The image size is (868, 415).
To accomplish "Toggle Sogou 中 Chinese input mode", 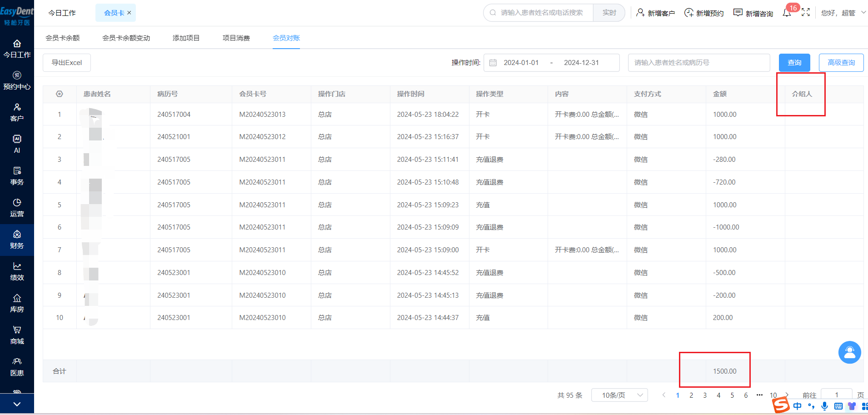I will click(x=798, y=406).
